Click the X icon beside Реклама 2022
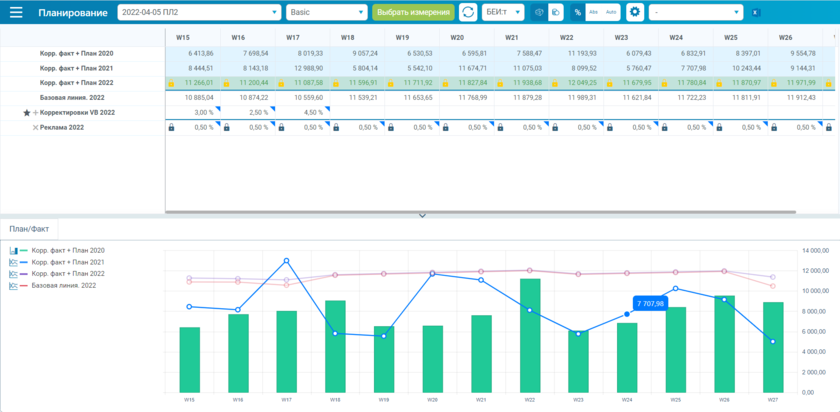The image size is (840, 412). click(36, 128)
